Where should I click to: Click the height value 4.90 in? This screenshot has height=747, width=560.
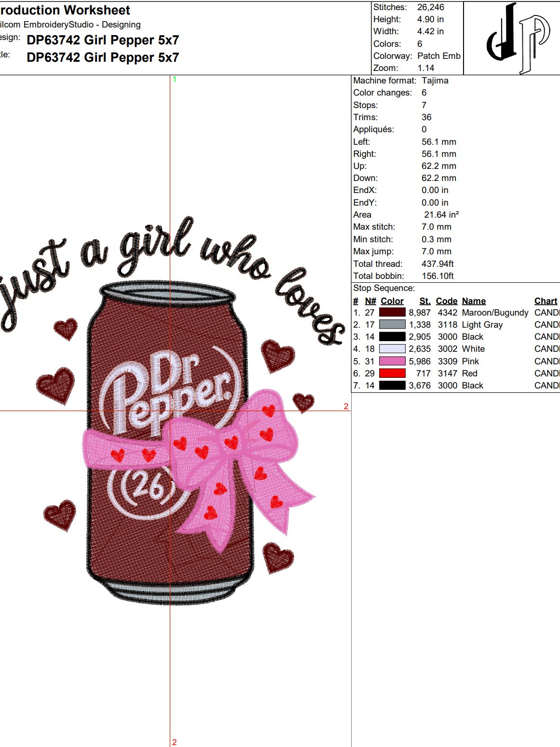[x=430, y=19]
